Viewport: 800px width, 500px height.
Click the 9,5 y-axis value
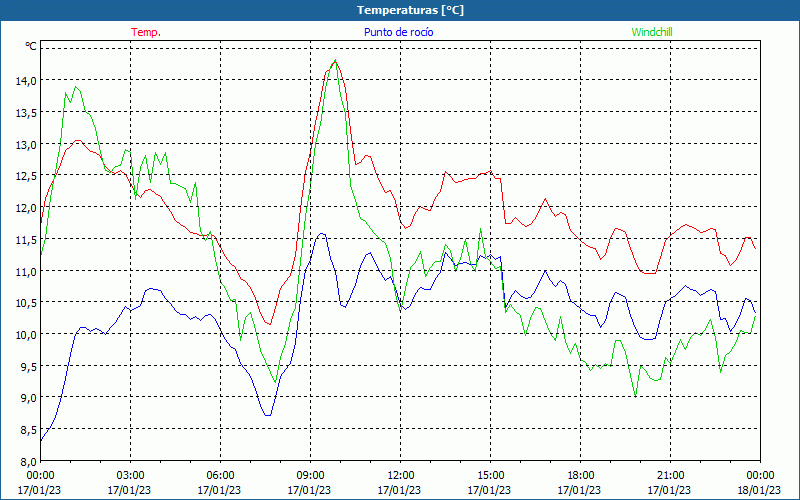point(28,366)
